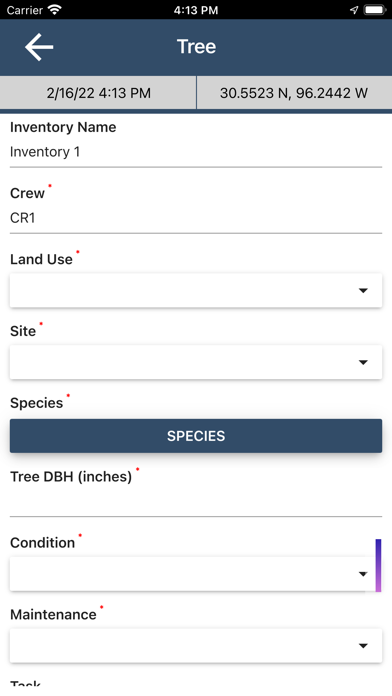Click the battery indicator icon

click(375, 10)
